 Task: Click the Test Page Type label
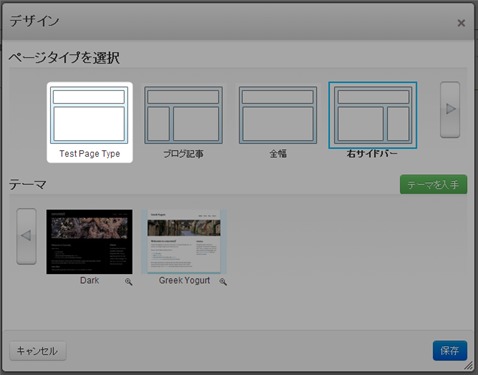(x=90, y=154)
